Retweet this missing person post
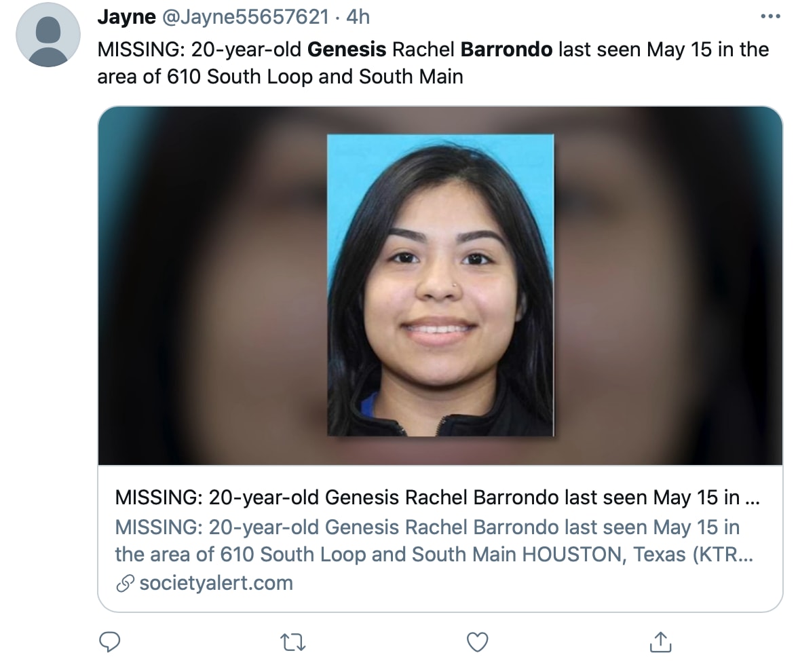798x672 pixels. (x=293, y=642)
